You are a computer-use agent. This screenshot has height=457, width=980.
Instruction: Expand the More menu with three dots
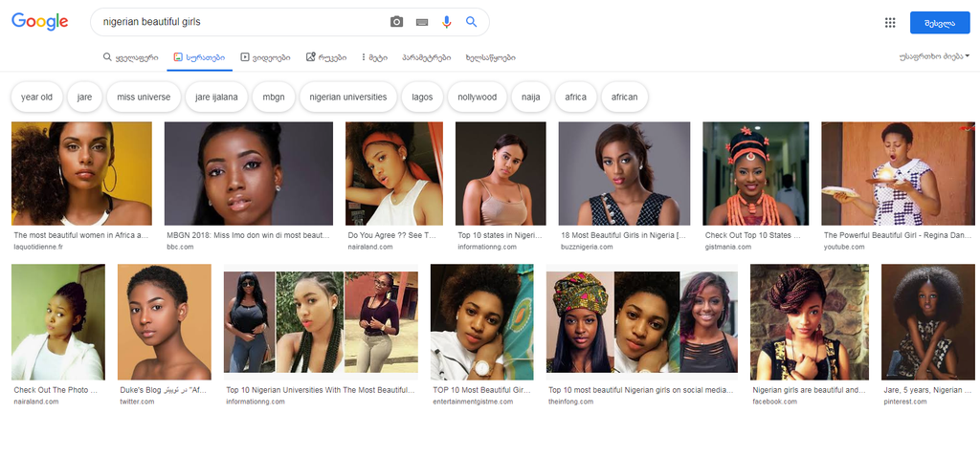coord(374,57)
